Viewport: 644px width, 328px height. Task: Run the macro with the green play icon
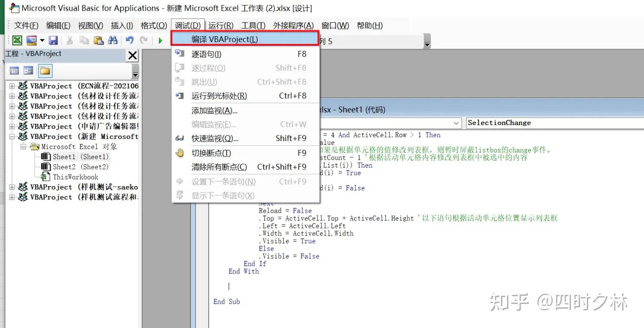point(160,40)
